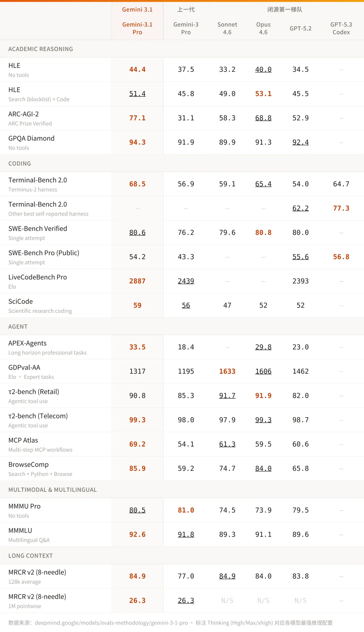Image resolution: width=364 pixels, height=632 pixels.
Task: Click the GPT-5.3 Codex column header
Action: [341, 28]
